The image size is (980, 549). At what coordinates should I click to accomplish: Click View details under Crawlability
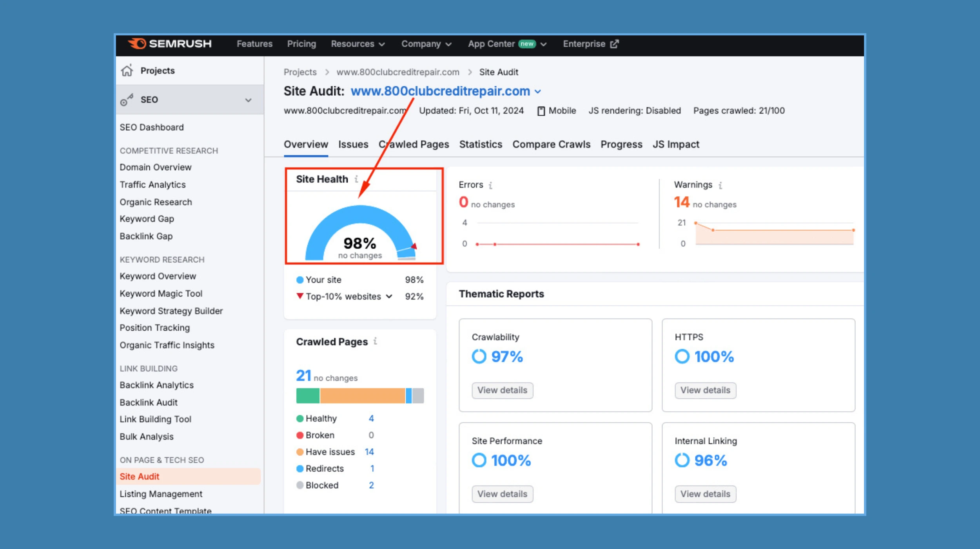pyautogui.click(x=502, y=390)
